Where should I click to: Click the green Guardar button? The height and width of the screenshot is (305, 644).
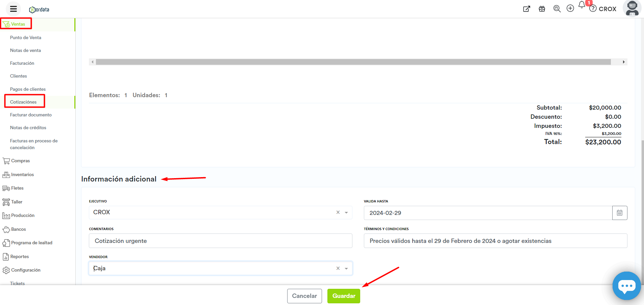(x=344, y=296)
